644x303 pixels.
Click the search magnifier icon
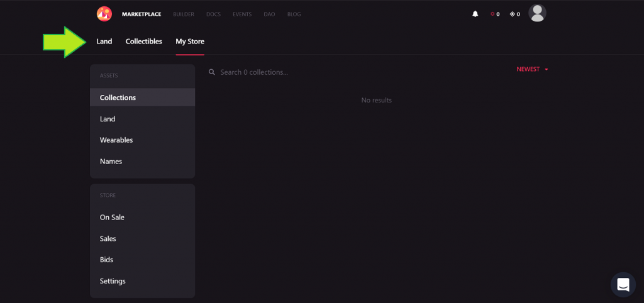pyautogui.click(x=212, y=72)
